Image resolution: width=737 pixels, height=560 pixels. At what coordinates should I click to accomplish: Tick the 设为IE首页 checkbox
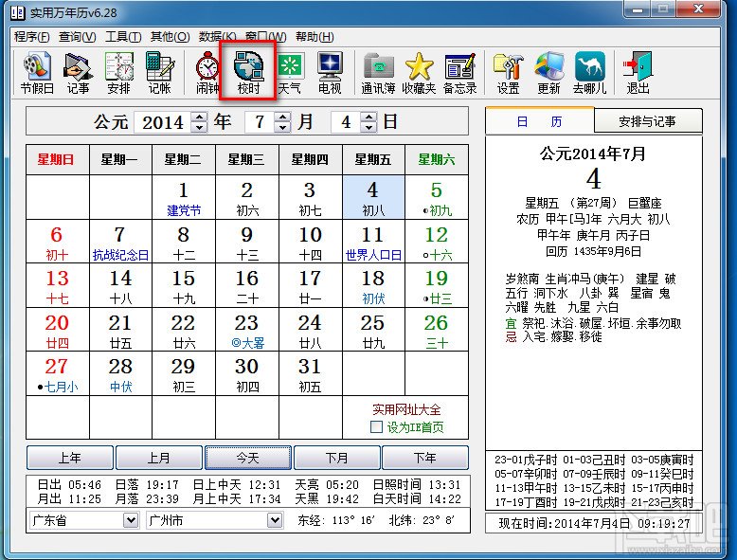coord(376,427)
